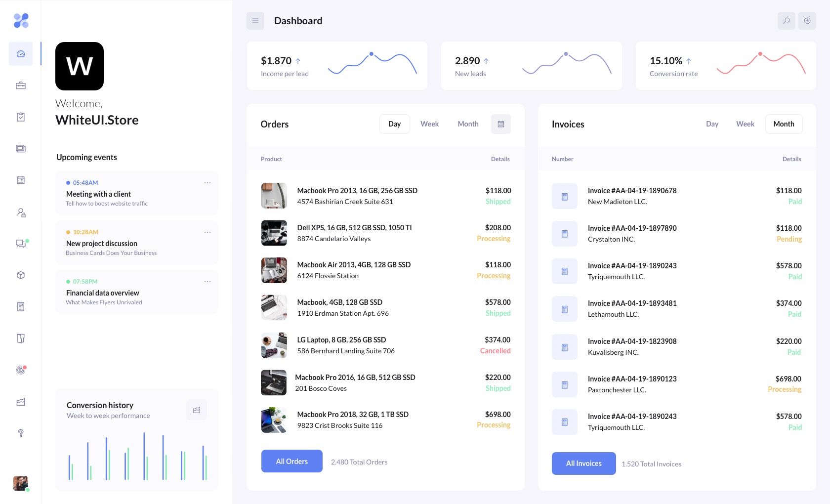This screenshot has width=830, height=504.
Task: Open the stacked slides sidebar icon
Action: coord(21,149)
